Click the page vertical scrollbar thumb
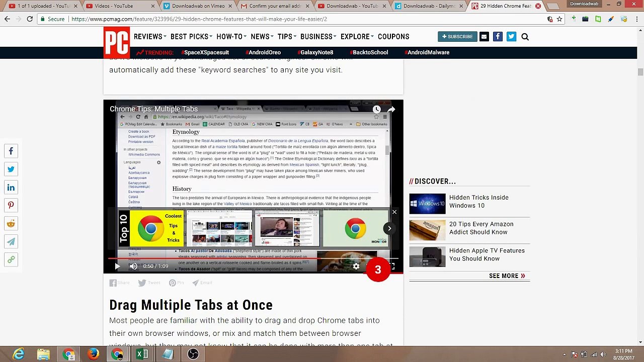This screenshot has width=644, height=362. [640, 72]
